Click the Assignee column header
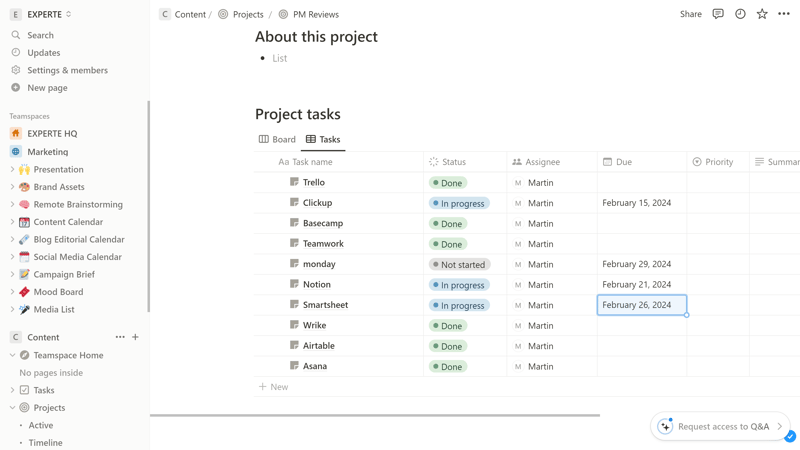The height and width of the screenshot is (450, 800). tap(552, 162)
